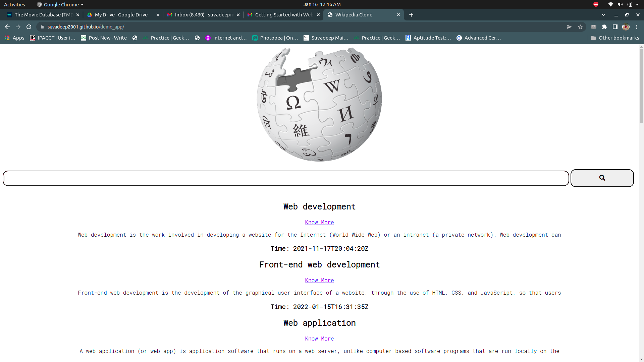Click the send-to-your-devices icon
The width and height of the screenshot is (644, 362).
point(569,27)
